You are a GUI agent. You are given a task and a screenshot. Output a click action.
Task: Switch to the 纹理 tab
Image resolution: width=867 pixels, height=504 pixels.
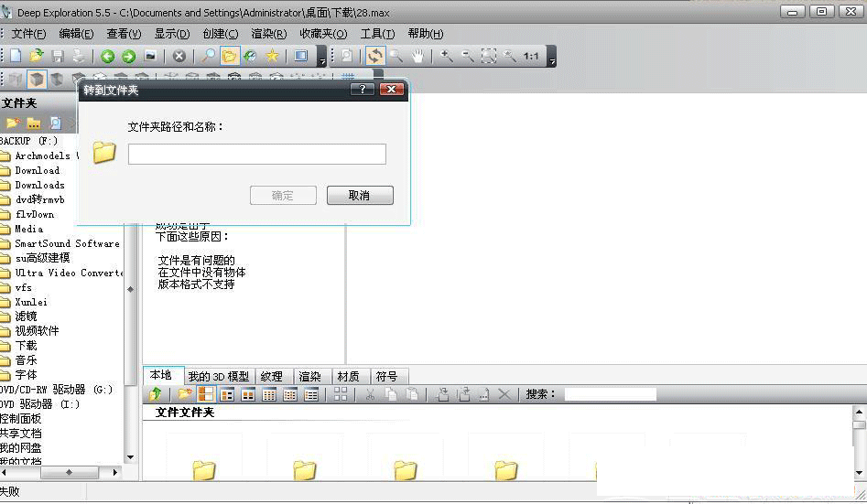coord(272,376)
